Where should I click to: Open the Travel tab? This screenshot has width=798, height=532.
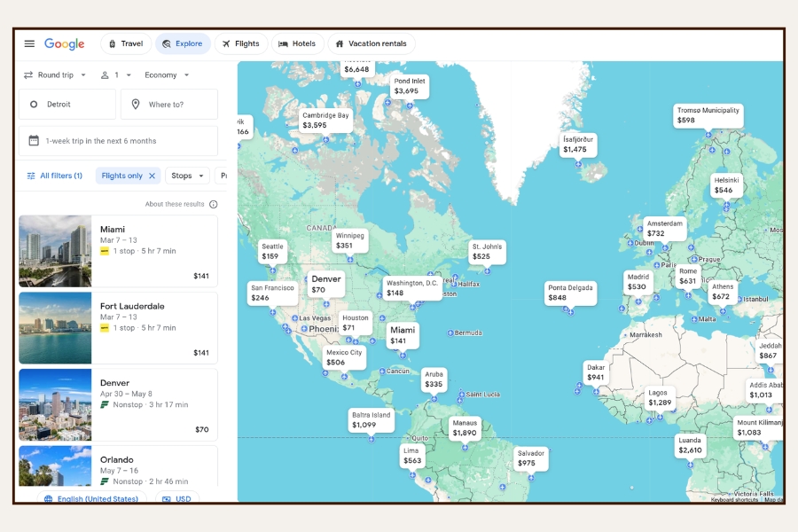(x=126, y=43)
